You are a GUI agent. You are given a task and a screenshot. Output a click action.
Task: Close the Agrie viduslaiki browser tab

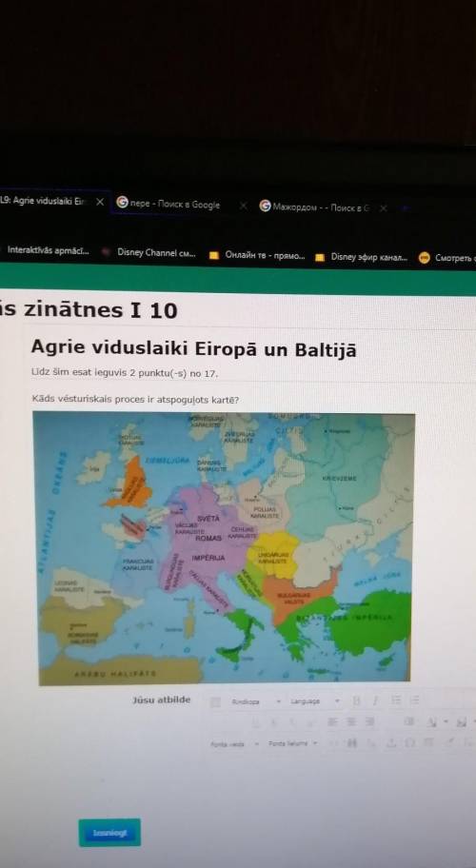pos(100,202)
